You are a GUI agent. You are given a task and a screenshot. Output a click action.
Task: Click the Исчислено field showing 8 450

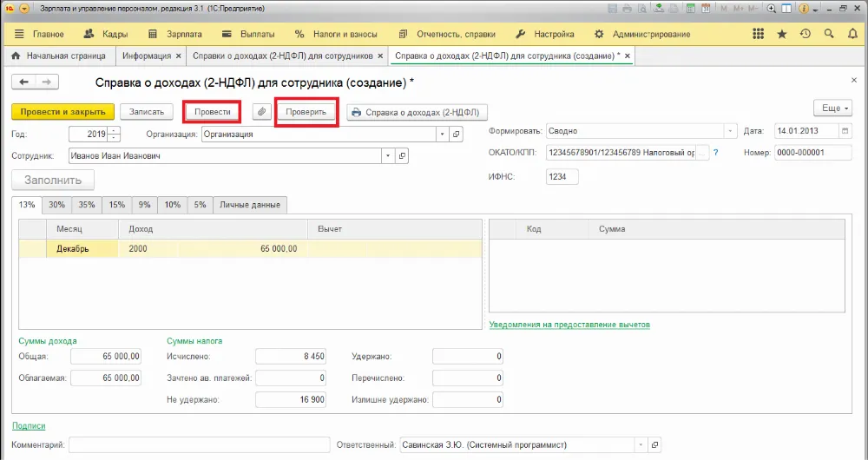[x=291, y=357]
